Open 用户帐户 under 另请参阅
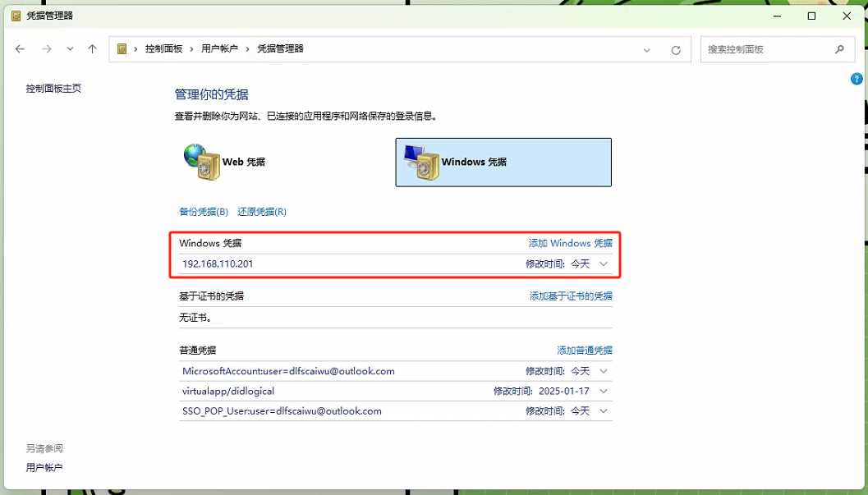The image size is (868, 495). point(44,468)
